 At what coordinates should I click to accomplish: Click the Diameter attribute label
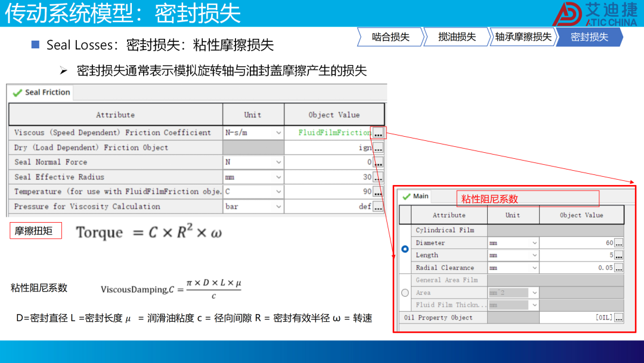click(x=430, y=243)
